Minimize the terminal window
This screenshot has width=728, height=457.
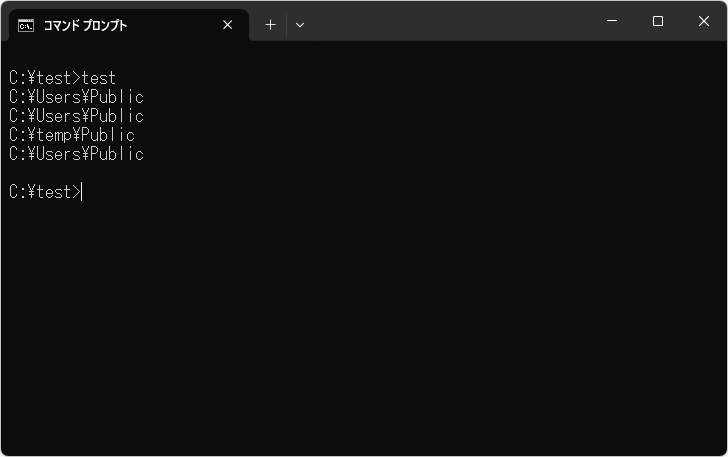click(612, 21)
